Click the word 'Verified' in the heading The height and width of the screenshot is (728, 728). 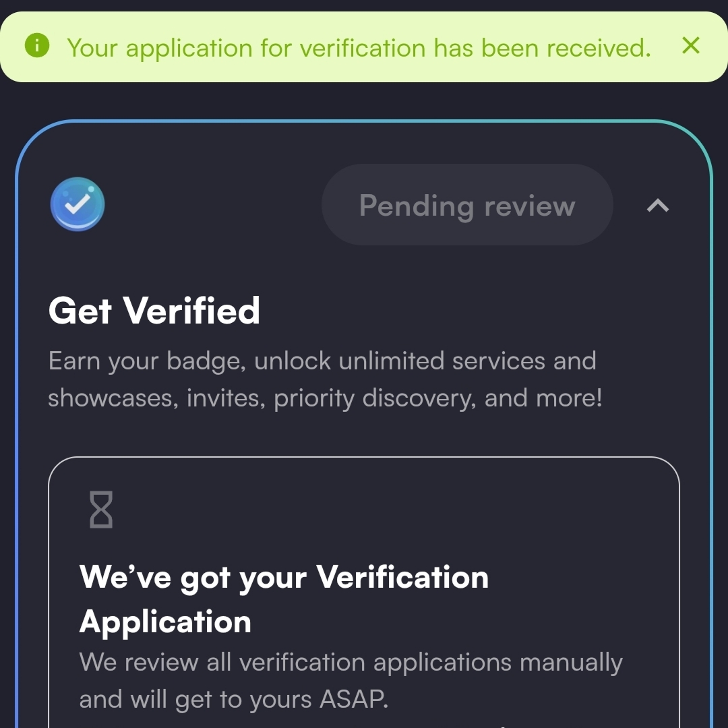tap(191, 311)
